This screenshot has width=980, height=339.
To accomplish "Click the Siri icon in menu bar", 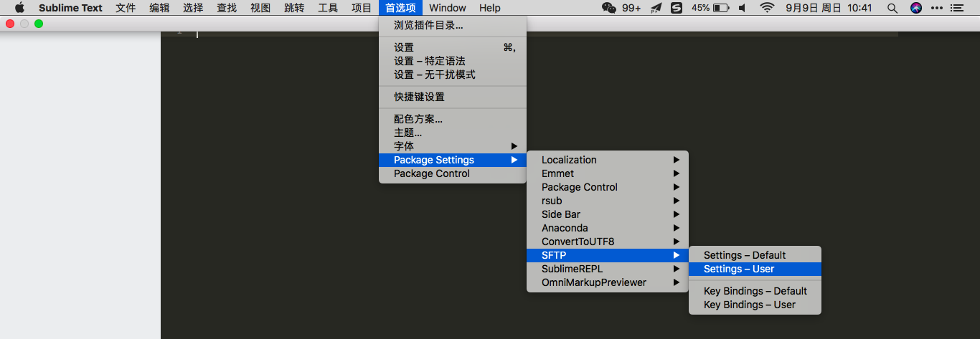I will [915, 8].
